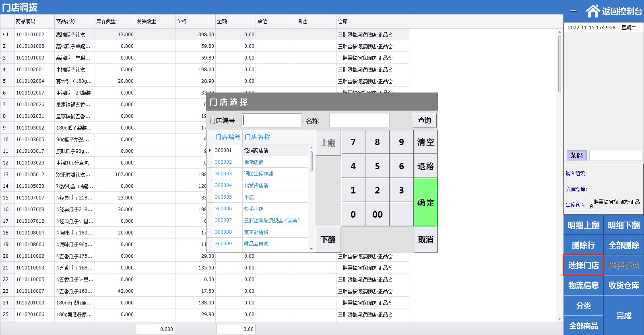Page up the store list with 上翻
The height and width of the screenshot is (335, 644).
[x=328, y=143]
